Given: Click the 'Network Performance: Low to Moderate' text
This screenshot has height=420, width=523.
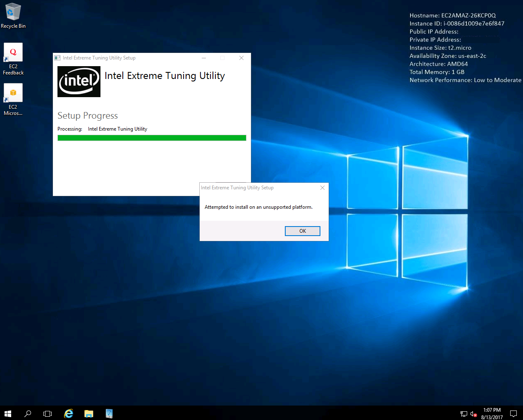Looking at the screenshot, I should point(466,80).
